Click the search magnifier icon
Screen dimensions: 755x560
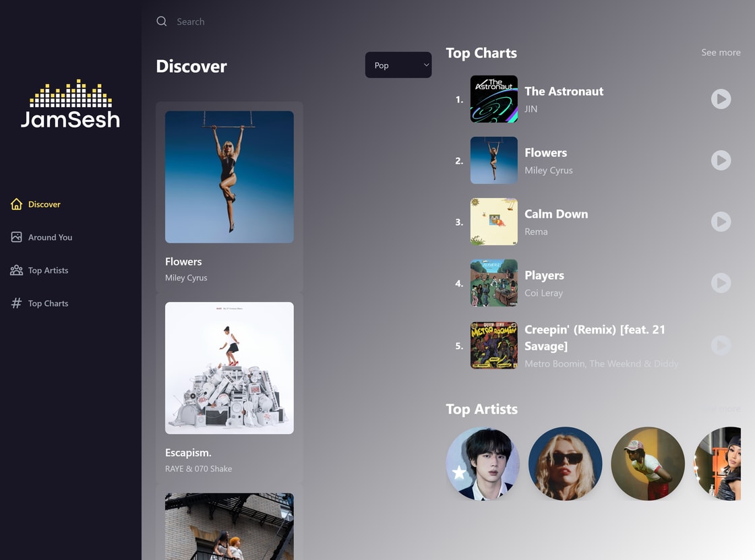point(162,21)
